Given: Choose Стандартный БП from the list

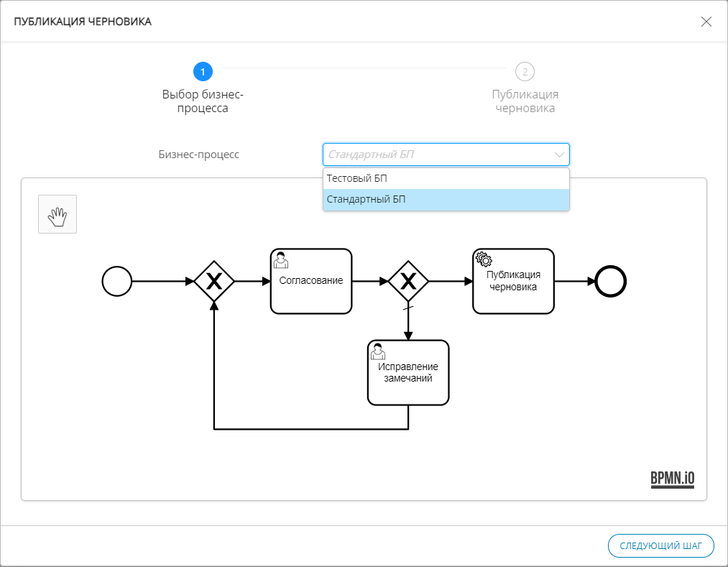Looking at the screenshot, I should pos(446,199).
